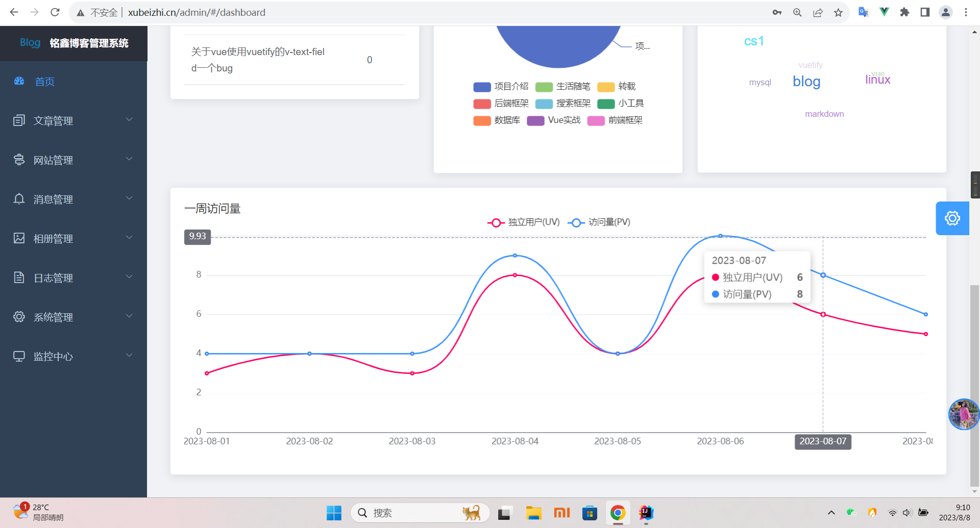Image resolution: width=980 pixels, height=528 pixels.
Task: Click the zoom magnifier icon in address bar
Action: click(797, 12)
